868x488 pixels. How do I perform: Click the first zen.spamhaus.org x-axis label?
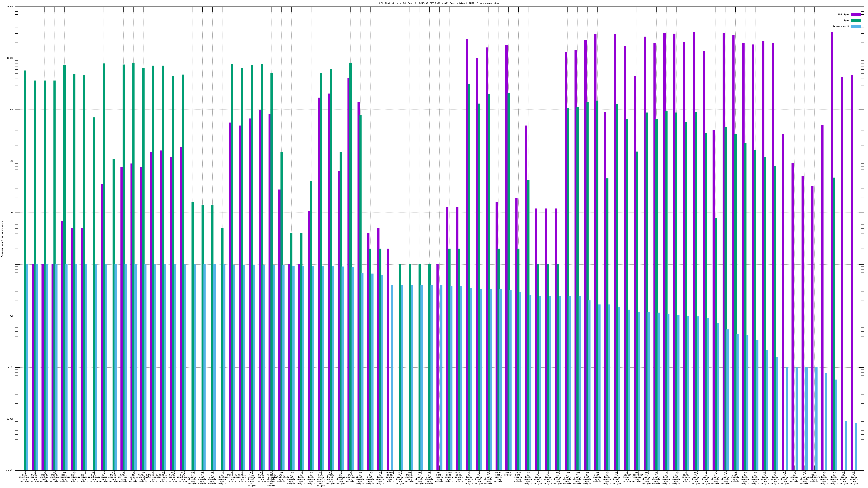pyautogui.click(x=25, y=477)
